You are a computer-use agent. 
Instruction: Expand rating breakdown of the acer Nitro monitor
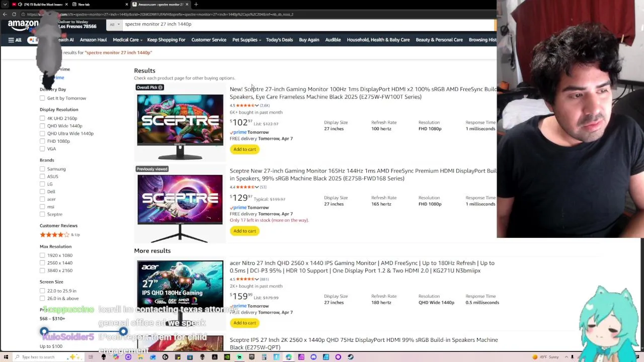point(257,279)
